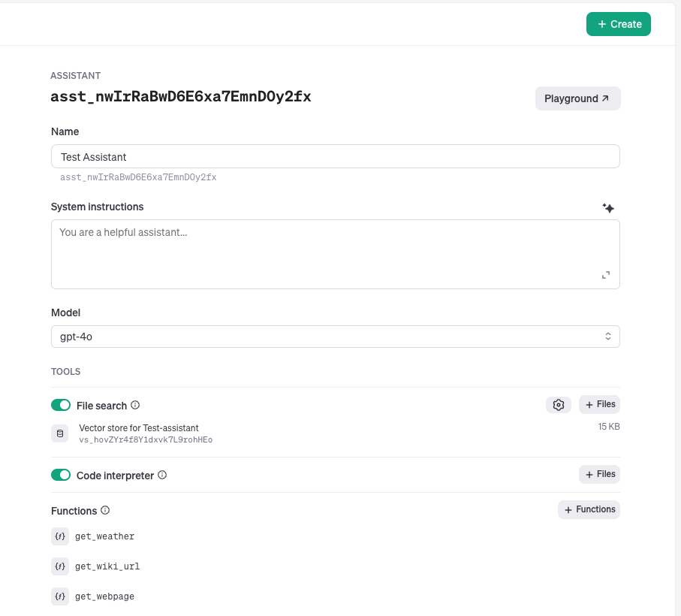Click the function icon next to get_webpage

pyautogui.click(x=60, y=596)
